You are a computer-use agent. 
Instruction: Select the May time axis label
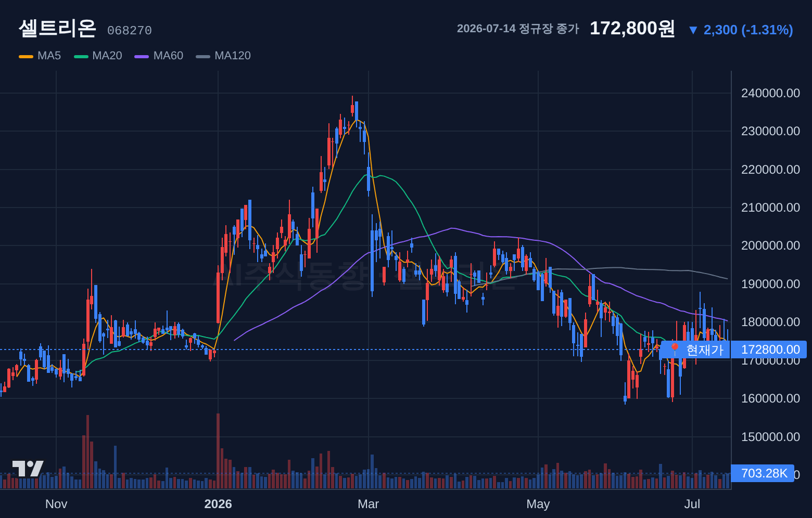click(x=538, y=504)
